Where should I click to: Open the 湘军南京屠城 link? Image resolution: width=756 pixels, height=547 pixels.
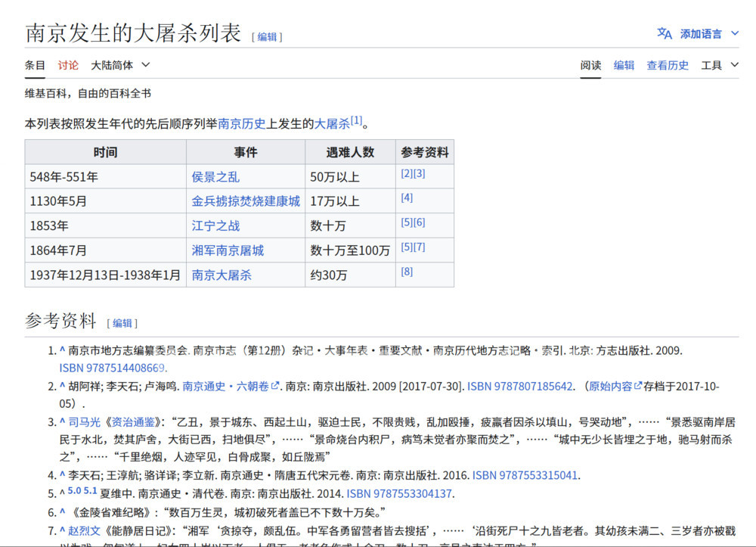tap(227, 250)
